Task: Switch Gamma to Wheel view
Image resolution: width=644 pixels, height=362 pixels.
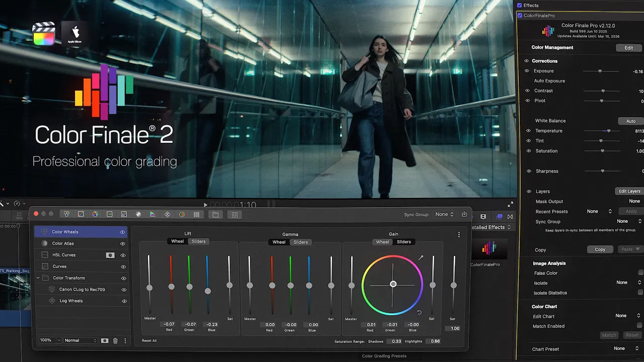Action: click(x=279, y=242)
